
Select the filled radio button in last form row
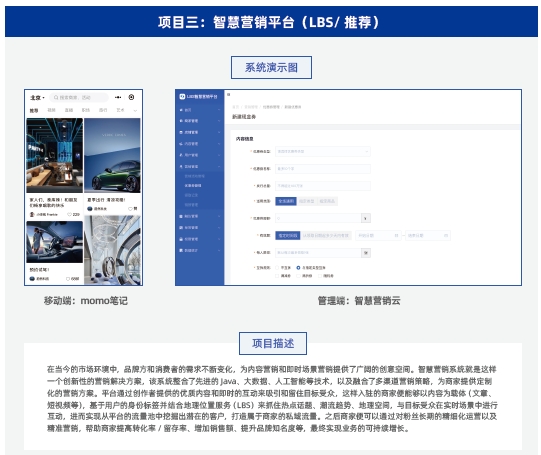pyautogui.click(x=298, y=267)
